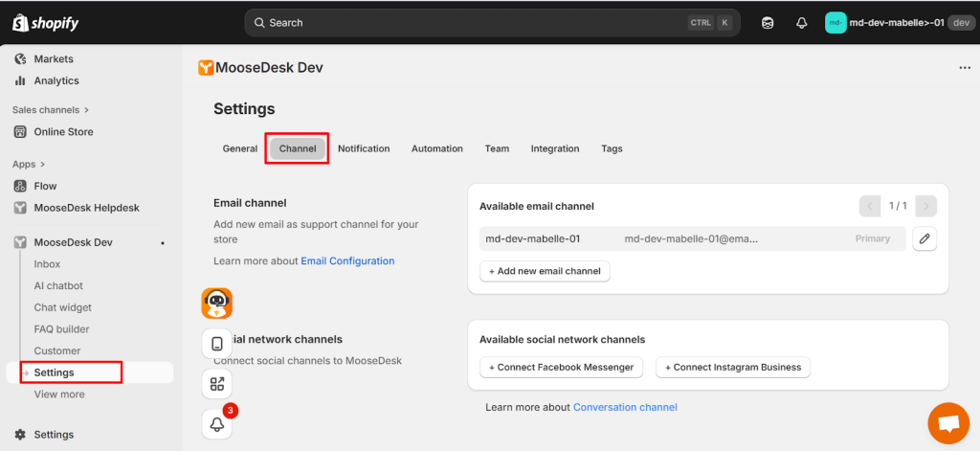Screen dimensions: 980x451
Task: Click the Shopify logo
Action: tap(46, 23)
